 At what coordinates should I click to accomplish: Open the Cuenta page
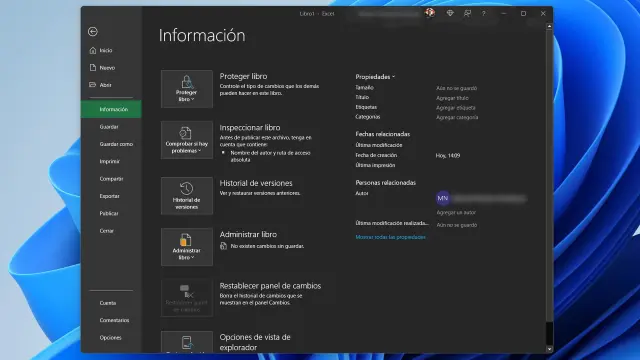point(111,303)
